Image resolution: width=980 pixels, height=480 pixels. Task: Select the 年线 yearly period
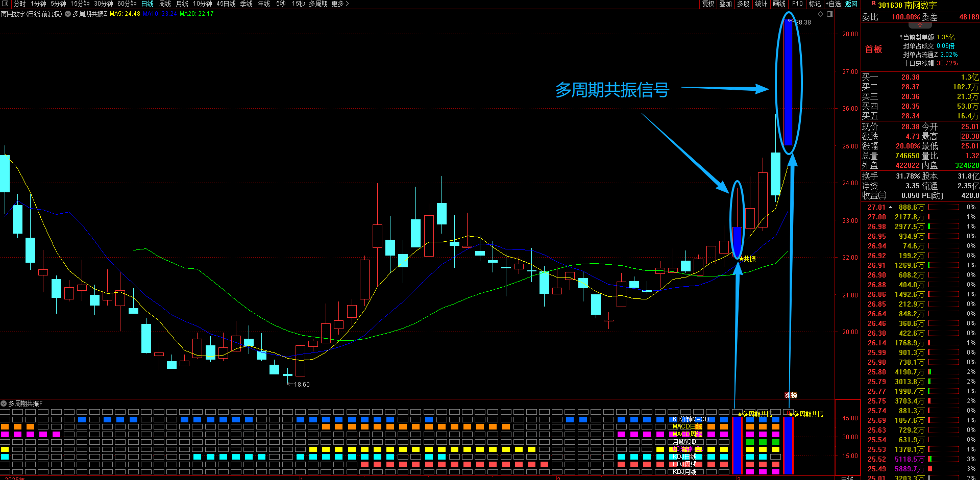pyautogui.click(x=264, y=4)
